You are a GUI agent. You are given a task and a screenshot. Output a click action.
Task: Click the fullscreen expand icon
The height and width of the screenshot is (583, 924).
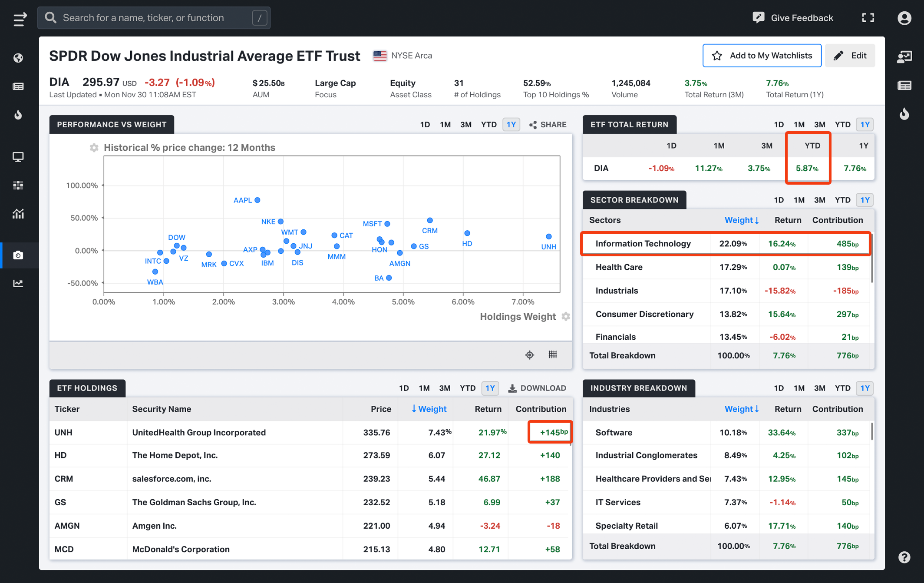tap(868, 18)
